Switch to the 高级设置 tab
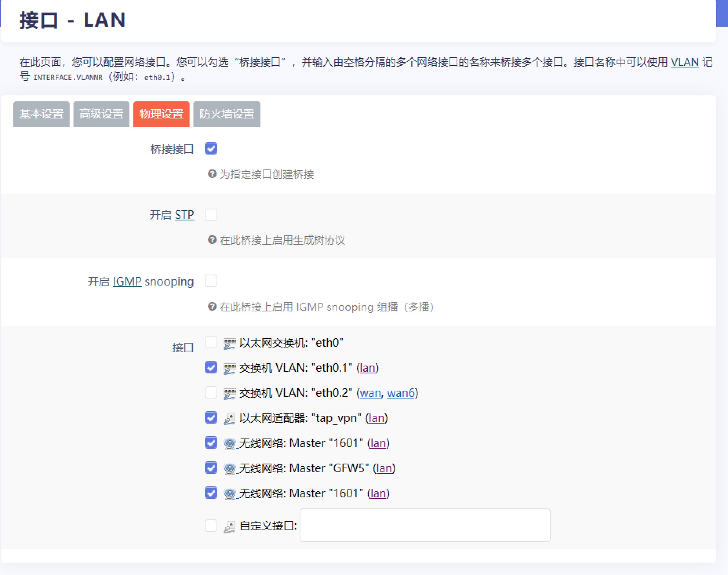This screenshot has width=728, height=575. pyautogui.click(x=101, y=114)
